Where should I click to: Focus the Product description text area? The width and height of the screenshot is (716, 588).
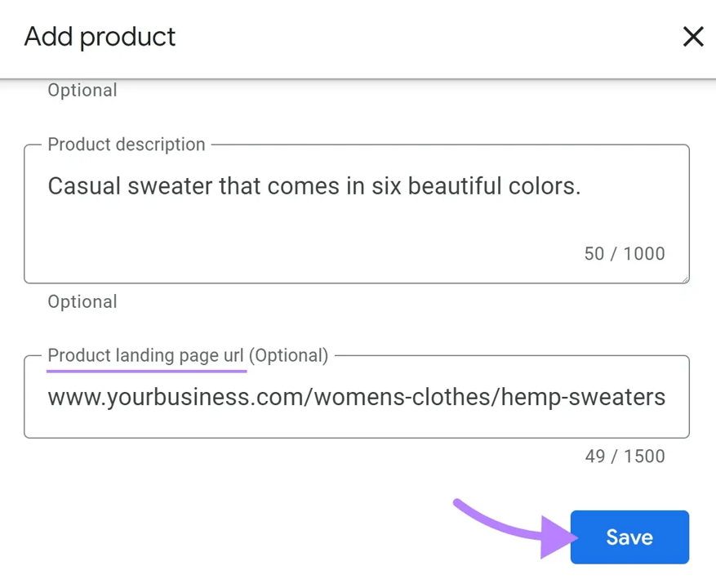357,214
